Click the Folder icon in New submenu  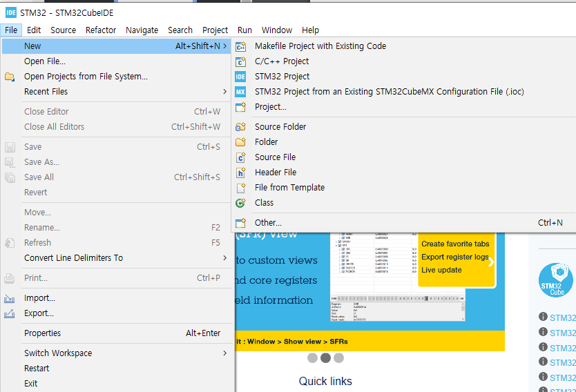pos(240,142)
